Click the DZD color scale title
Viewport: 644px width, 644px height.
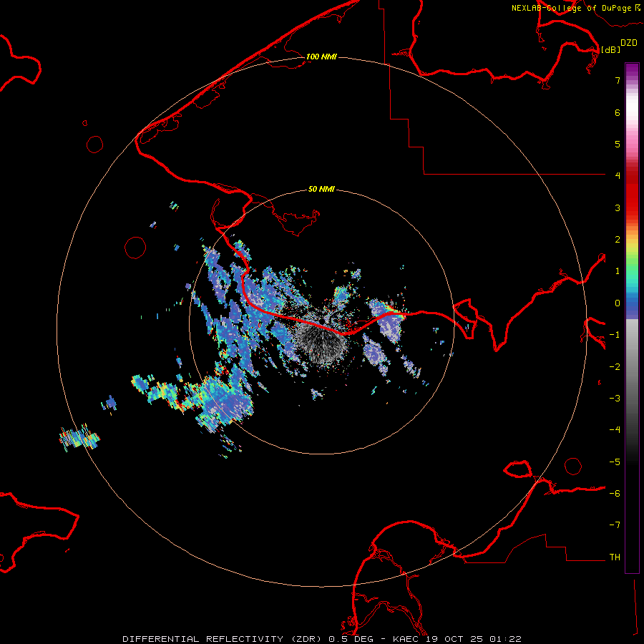629,43
